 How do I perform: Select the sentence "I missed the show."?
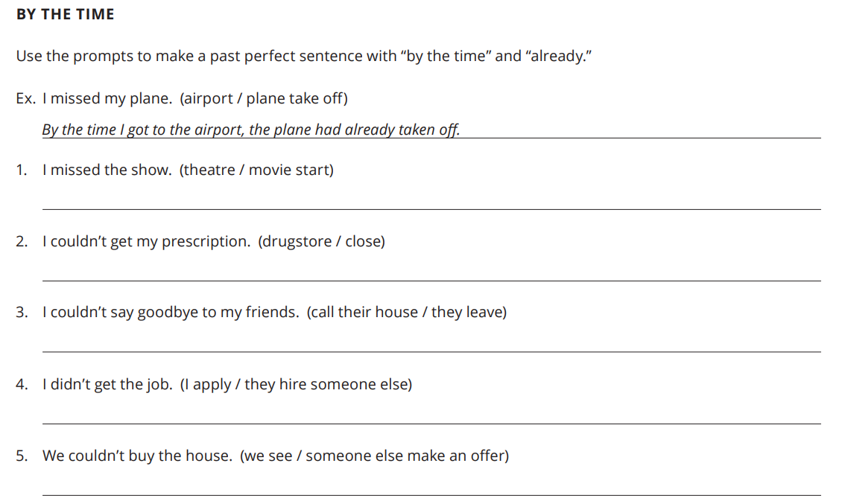(107, 170)
